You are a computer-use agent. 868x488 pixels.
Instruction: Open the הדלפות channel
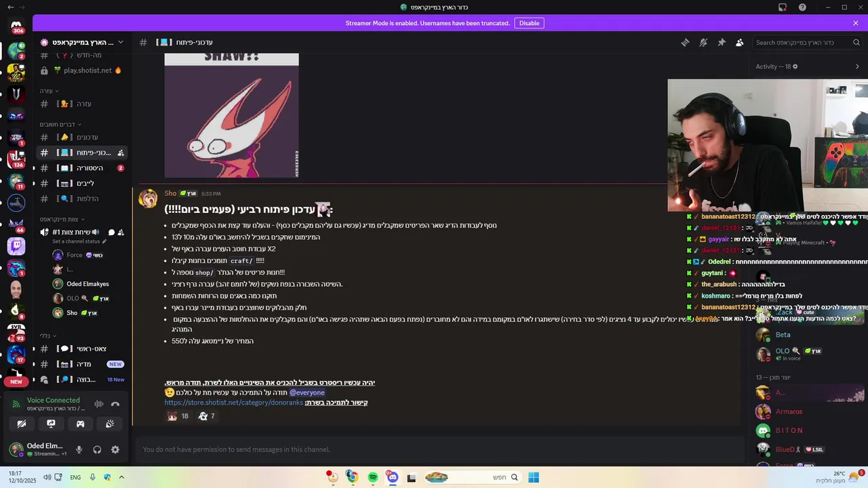82,199
